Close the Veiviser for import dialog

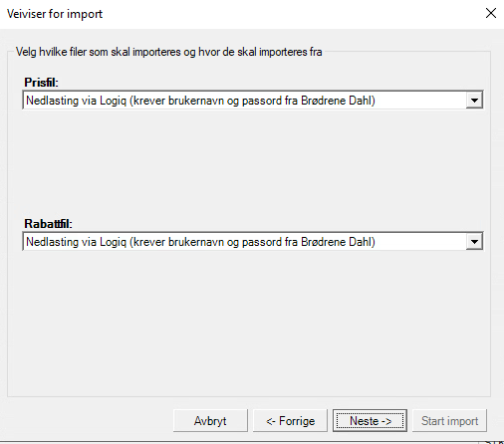491,13
